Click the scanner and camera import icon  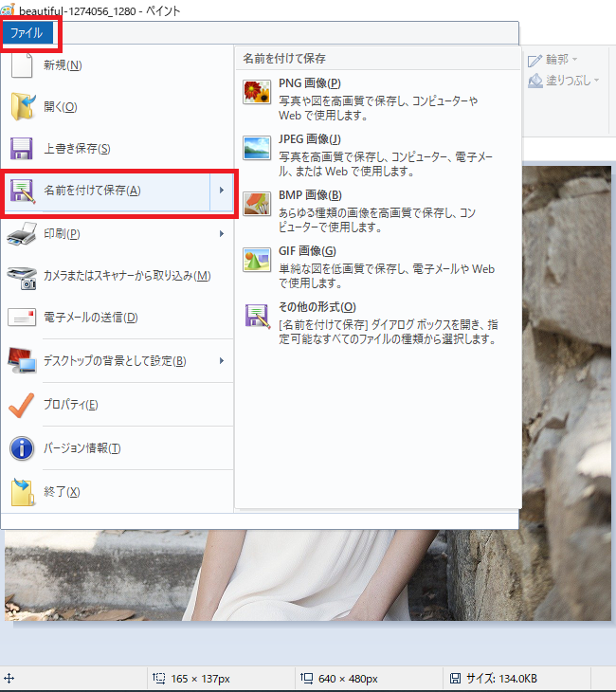[22, 277]
